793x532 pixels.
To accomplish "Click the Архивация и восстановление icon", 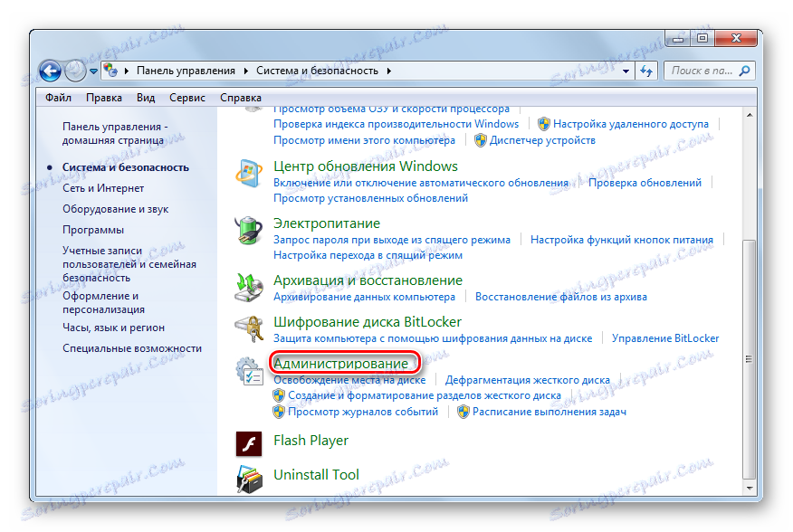I will click(x=249, y=287).
